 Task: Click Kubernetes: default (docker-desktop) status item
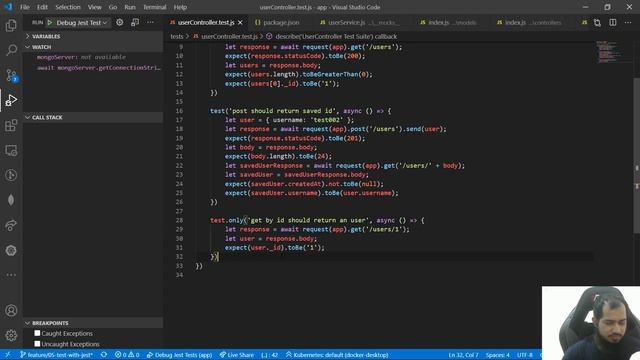point(337,355)
